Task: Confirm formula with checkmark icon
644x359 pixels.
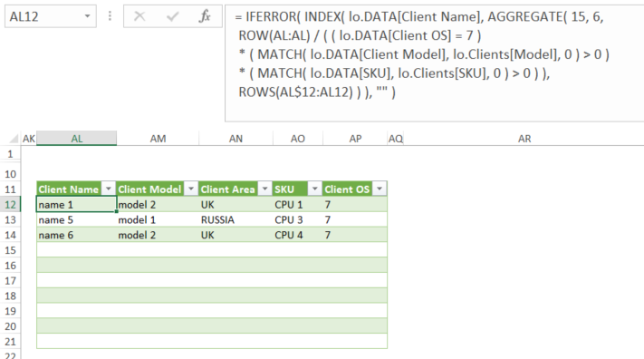Action: 172,16
